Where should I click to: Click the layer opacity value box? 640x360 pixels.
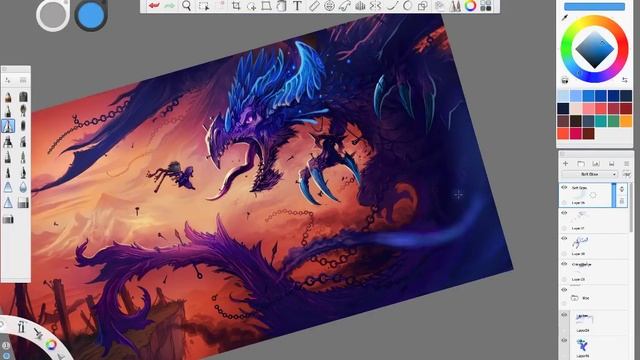[627, 174]
